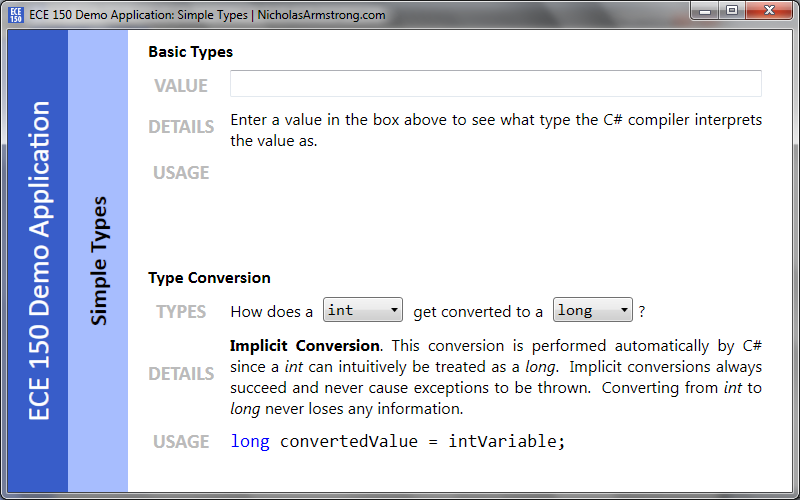
Task: Click into the VALUE text box
Action: click(495, 84)
